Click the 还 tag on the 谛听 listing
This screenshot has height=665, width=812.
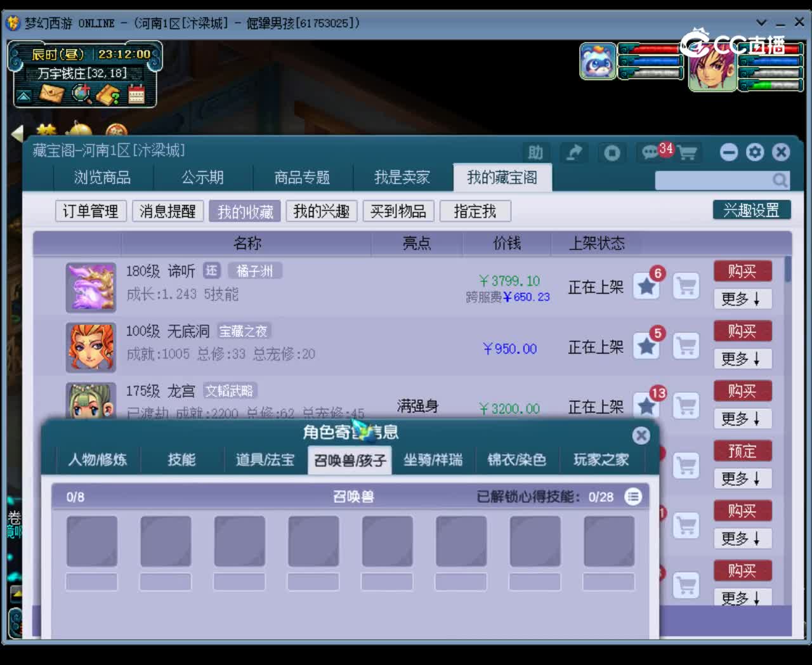coord(211,271)
